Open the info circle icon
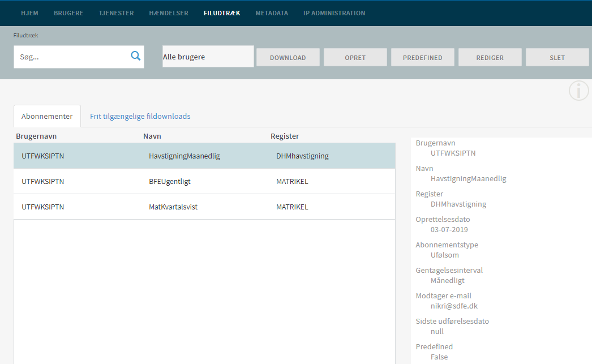592x364 pixels. (578, 91)
